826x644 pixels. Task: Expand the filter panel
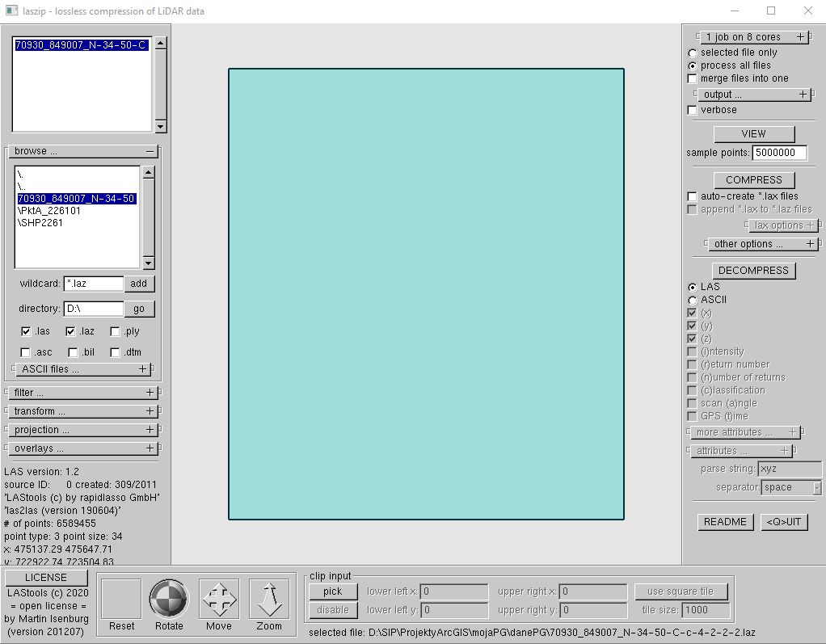pos(150,393)
